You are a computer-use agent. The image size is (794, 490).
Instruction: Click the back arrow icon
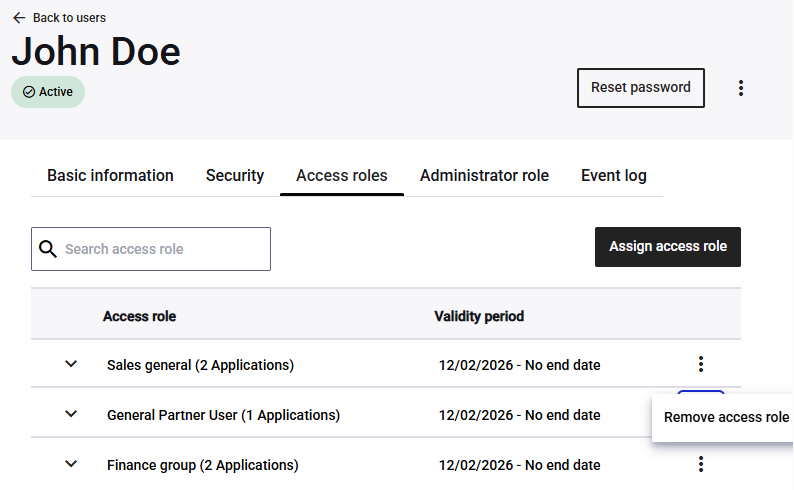click(19, 18)
